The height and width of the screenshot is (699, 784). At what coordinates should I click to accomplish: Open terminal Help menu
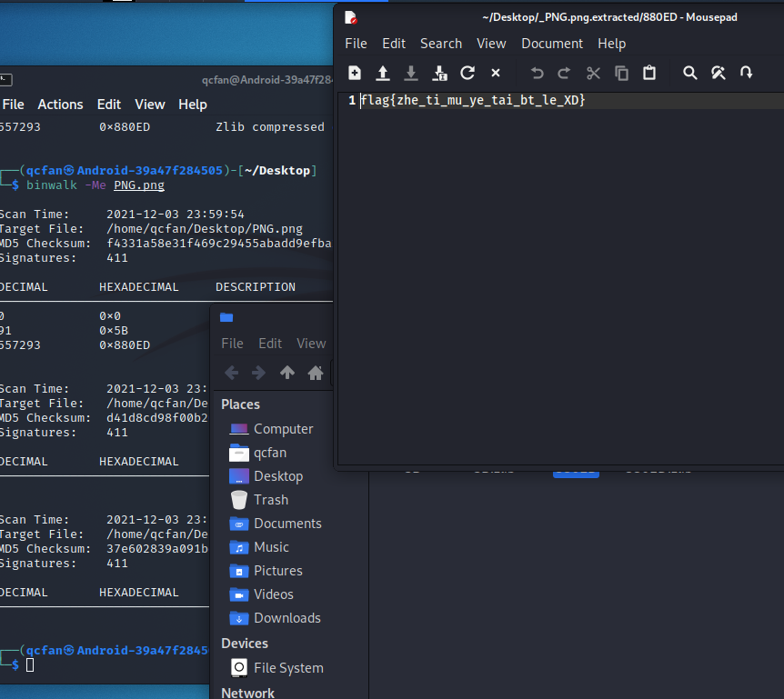193,105
